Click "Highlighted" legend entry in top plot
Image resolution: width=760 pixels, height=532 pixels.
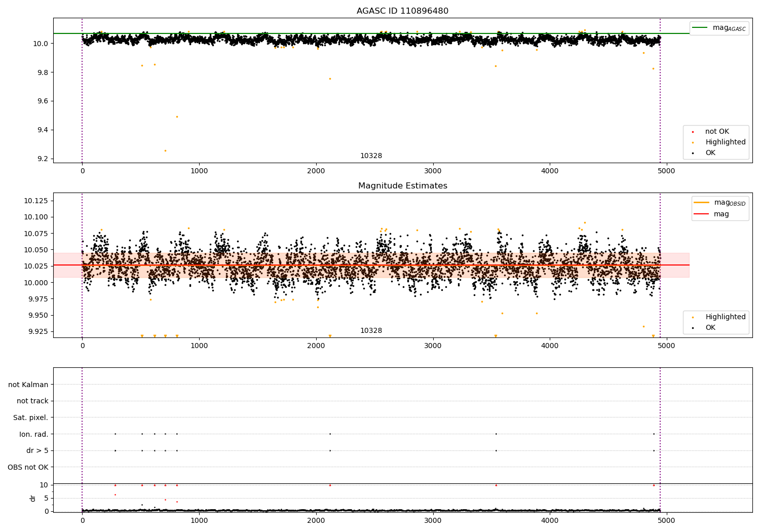(x=725, y=142)
